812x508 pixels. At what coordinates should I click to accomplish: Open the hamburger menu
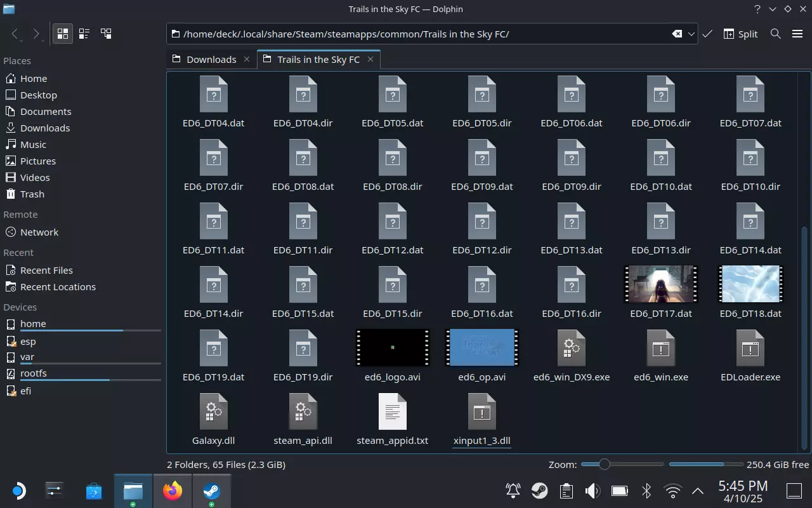(797, 34)
